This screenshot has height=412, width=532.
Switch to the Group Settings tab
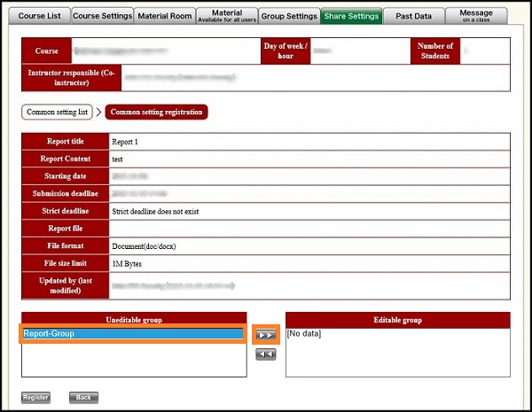(290, 16)
